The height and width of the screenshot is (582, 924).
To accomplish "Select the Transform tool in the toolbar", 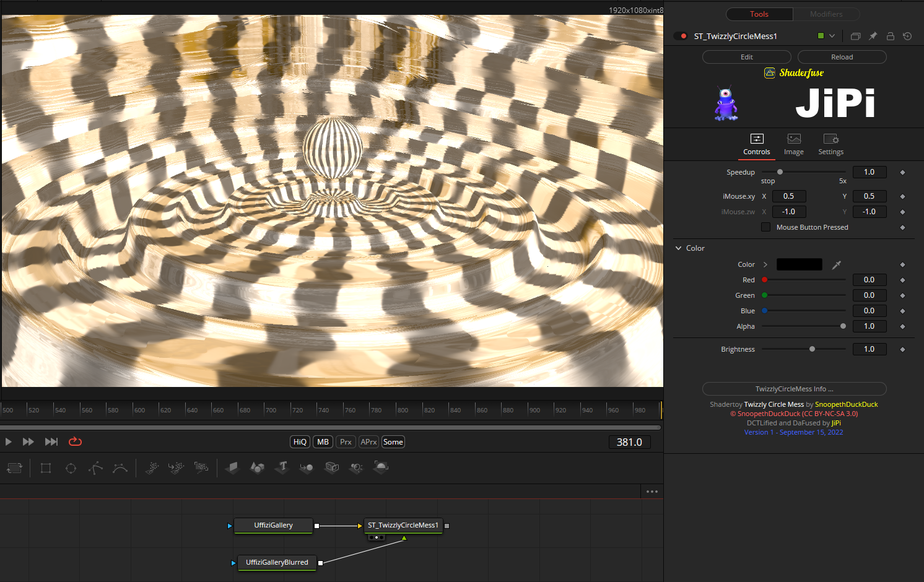I will tap(14, 468).
